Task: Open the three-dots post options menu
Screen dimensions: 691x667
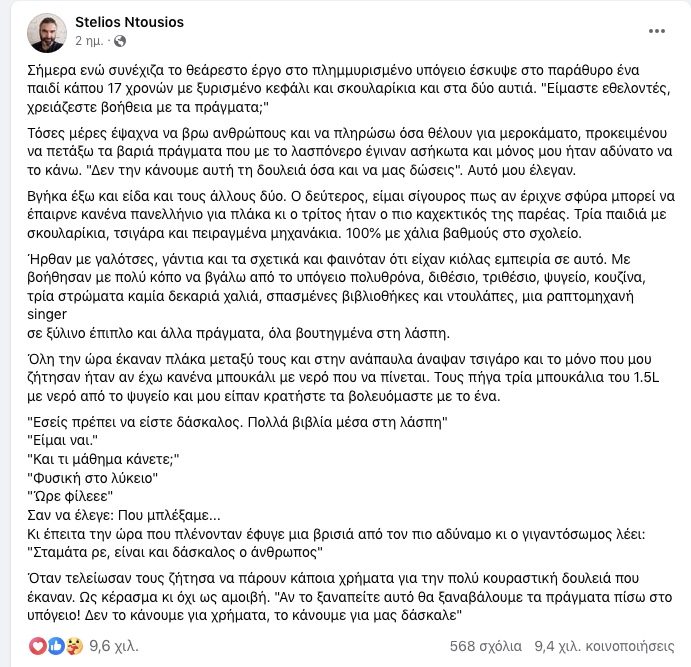Action: 657,31
